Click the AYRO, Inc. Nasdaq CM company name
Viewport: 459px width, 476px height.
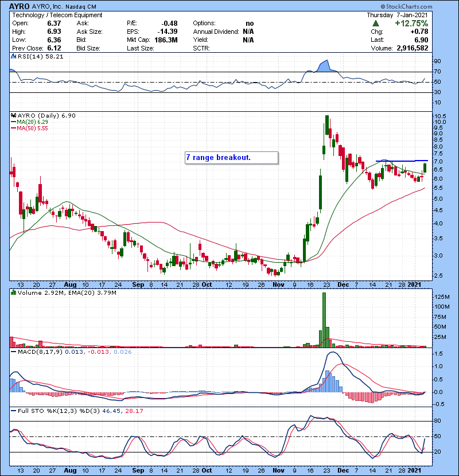(64, 7)
